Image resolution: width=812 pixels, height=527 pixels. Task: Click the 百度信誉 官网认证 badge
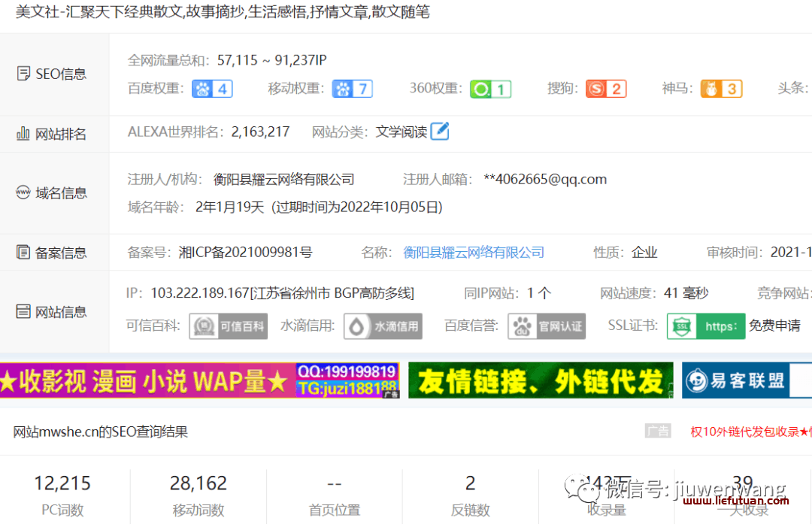pyautogui.click(x=547, y=326)
